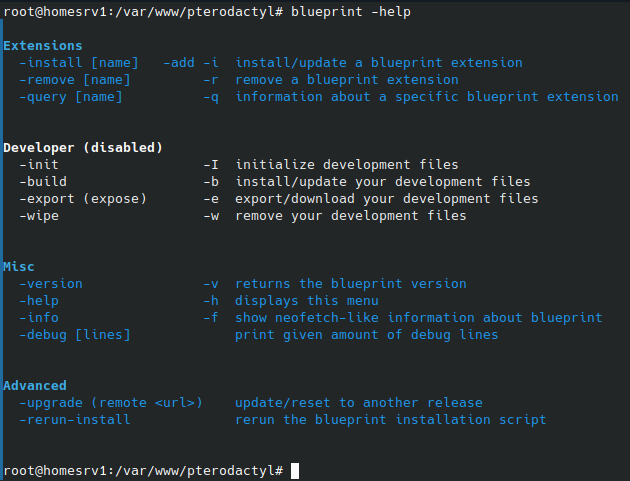Click the '-I' short flag

[x=211, y=165]
